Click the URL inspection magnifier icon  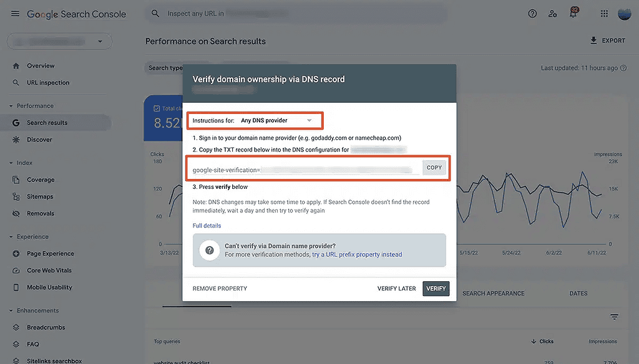point(16,83)
